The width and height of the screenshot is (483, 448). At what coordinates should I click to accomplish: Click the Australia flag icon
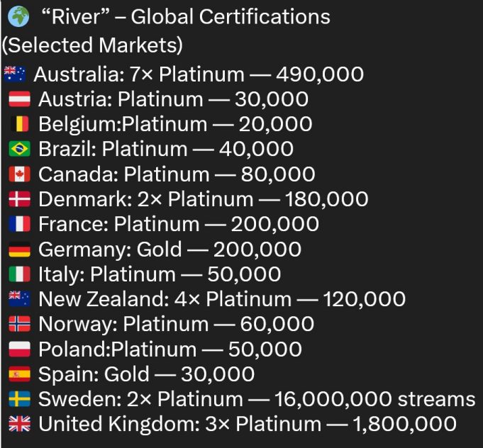(14, 74)
